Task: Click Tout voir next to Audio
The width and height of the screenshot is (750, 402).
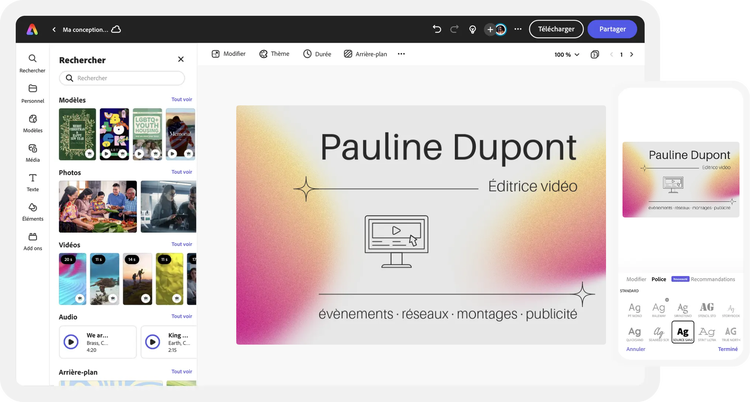Action: tap(182, 316)
